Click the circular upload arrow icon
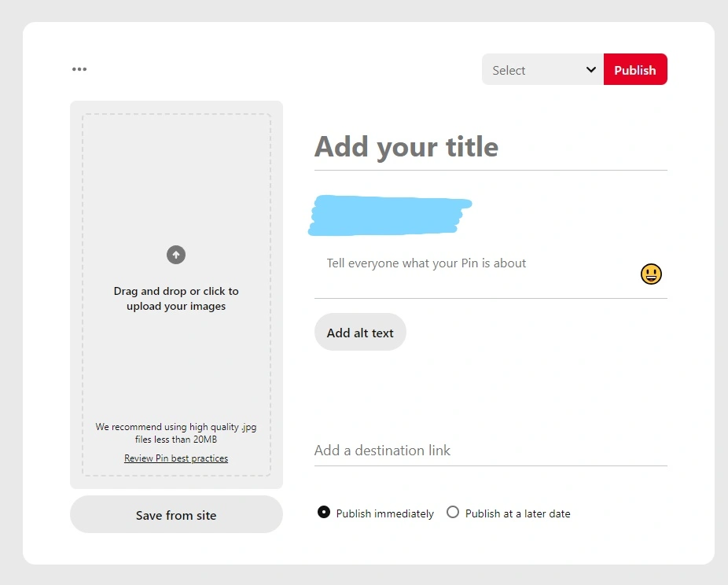 [175, 255]
